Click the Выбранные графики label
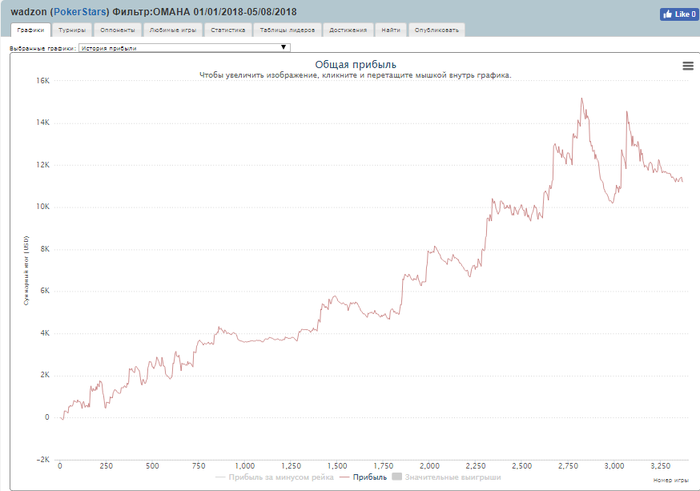 (x=43, y=48)
